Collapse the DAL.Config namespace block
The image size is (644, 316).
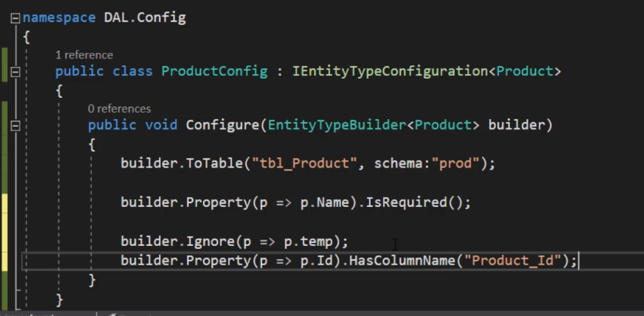[x=16, y=19]
